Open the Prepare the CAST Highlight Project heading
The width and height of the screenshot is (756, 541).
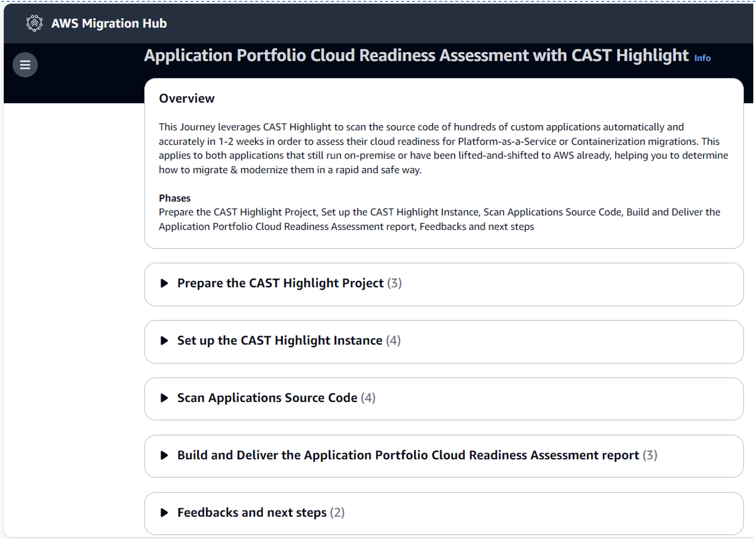pos(280,283)
